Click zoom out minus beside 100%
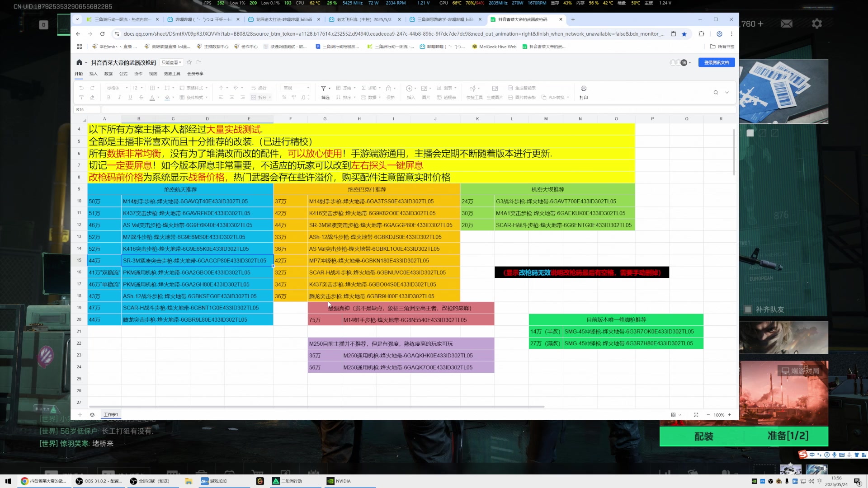Screen dimensions: 868x488 coord(708,415)
